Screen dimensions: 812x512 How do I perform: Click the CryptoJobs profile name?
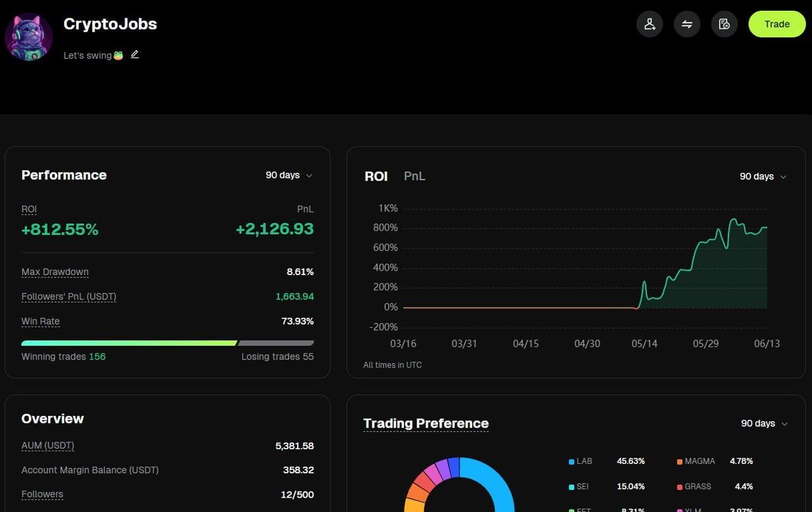tap(110, 24)
